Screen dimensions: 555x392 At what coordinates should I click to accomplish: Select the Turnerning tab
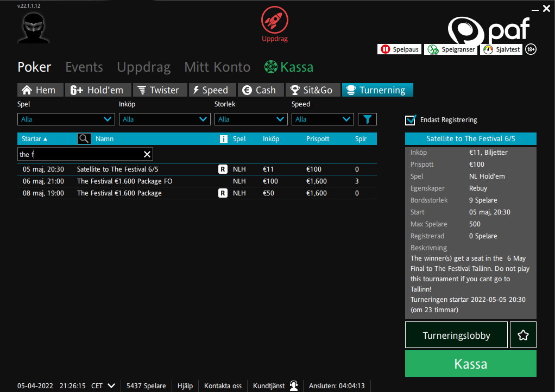[377, 90]
